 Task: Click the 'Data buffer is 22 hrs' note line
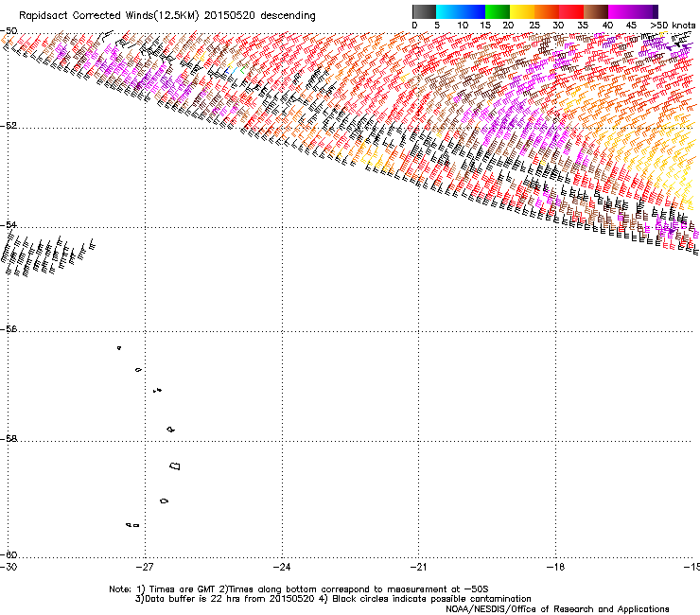[x=333, y=599]
